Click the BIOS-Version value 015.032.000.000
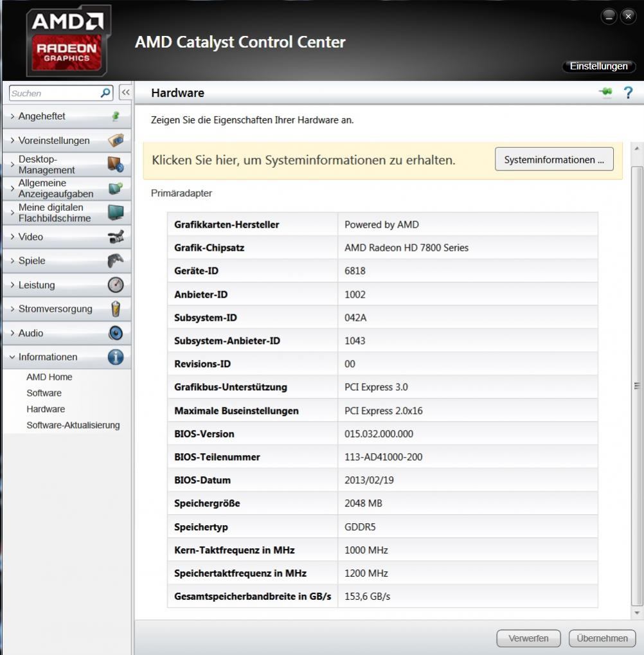Screen dimensions: 644x655 (379, 434)
